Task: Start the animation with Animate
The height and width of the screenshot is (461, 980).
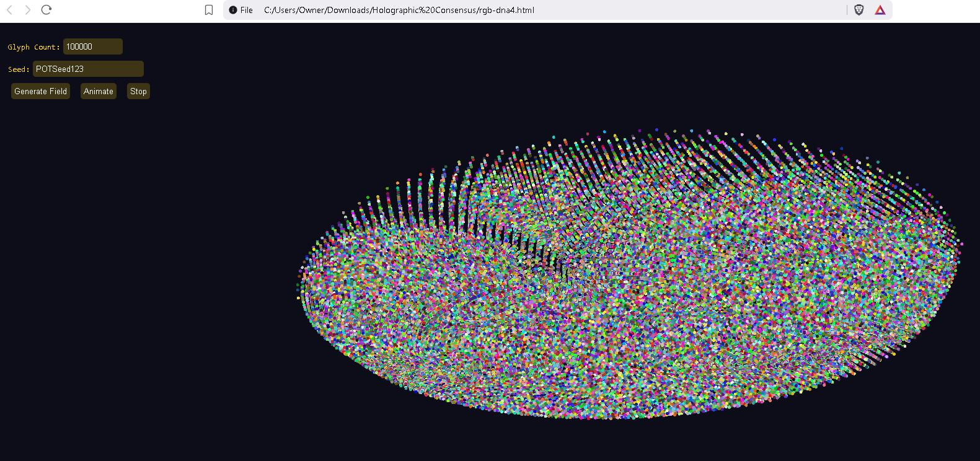Action: 99,91
